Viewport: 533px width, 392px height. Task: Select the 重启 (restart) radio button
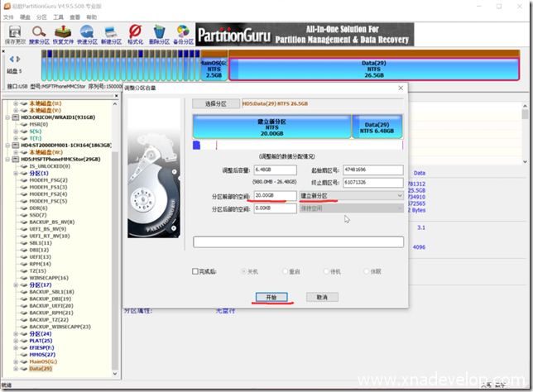pos(286,270)
